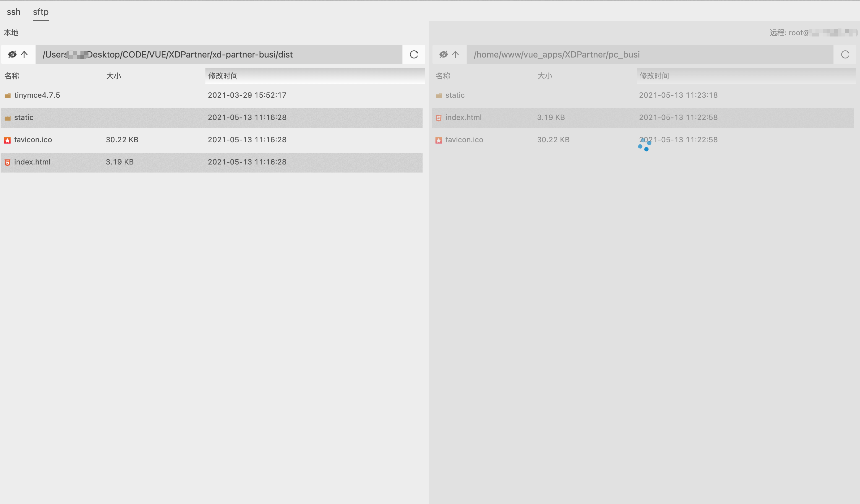Click the remote index.html file icon
Viewport: 860px width, 504px height.
point(439,118)
